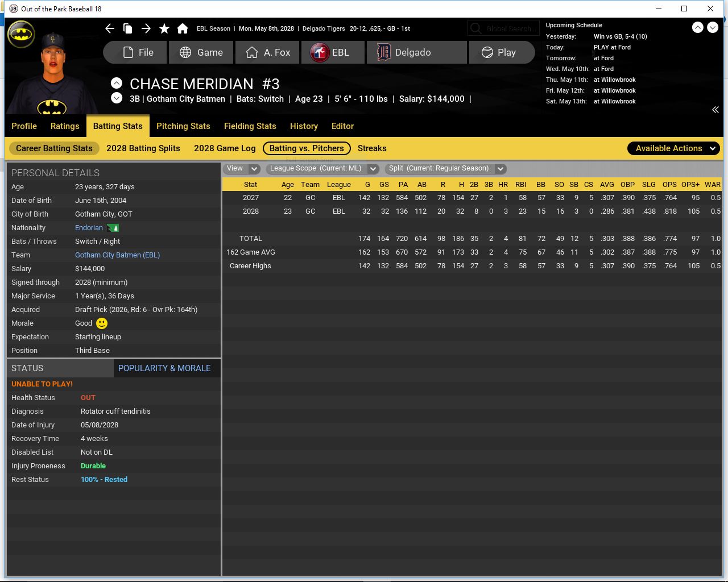Image resolution: width=728 pixels, height=582 pixels.
Task: Click the copy pages icon in navigation bar
Action: point(128,28)
